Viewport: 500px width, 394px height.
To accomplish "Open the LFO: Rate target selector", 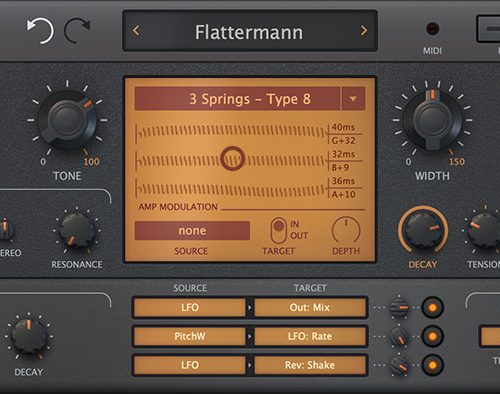I will [310, 336].
